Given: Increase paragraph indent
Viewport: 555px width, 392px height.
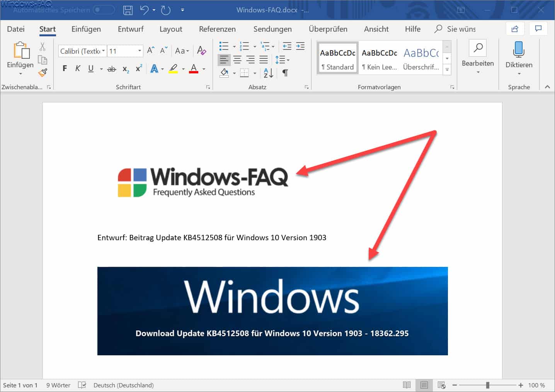Looking at the screenshot, I should (x=300, y=46).
